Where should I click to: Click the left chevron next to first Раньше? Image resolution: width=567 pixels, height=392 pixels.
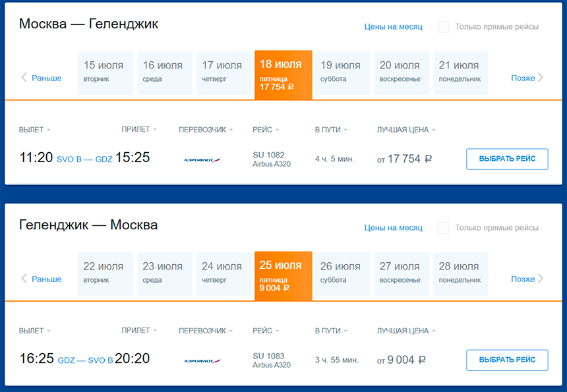(x=24, y=78)
